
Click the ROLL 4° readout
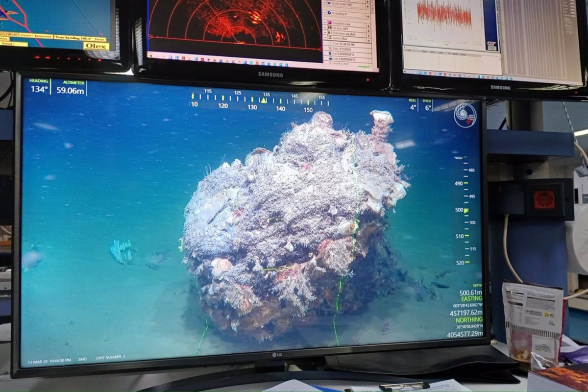413,104
